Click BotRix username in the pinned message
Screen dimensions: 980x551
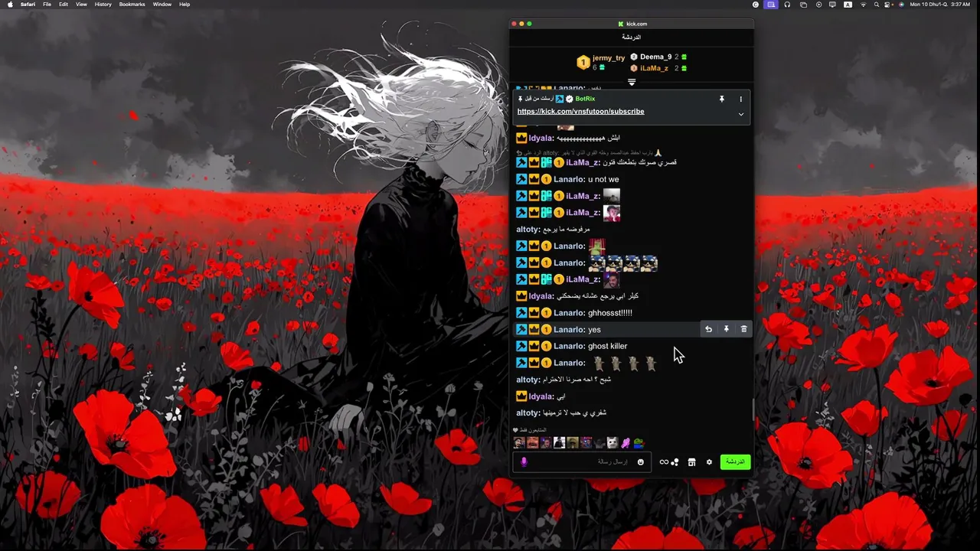click(x=585, y=99)
